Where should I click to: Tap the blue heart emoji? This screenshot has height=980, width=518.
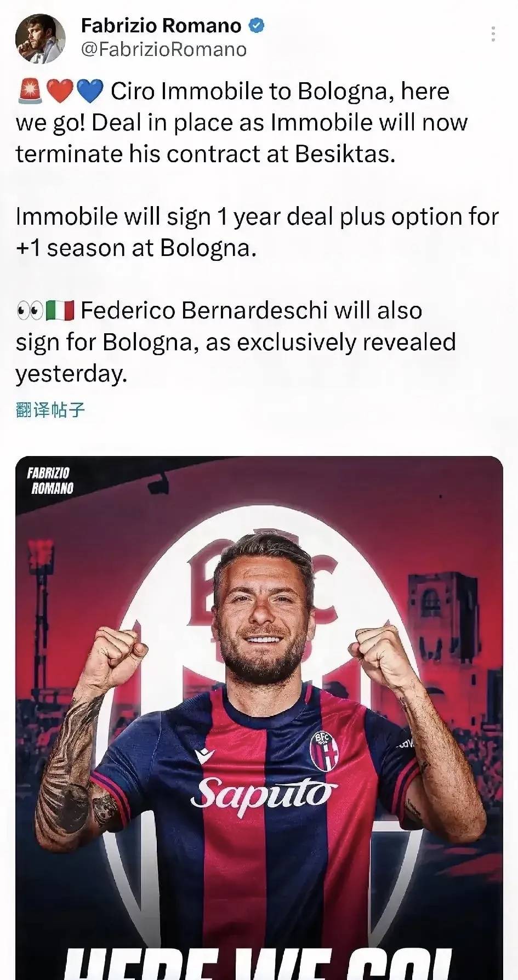pyautogui.click(x=90, y=92)
